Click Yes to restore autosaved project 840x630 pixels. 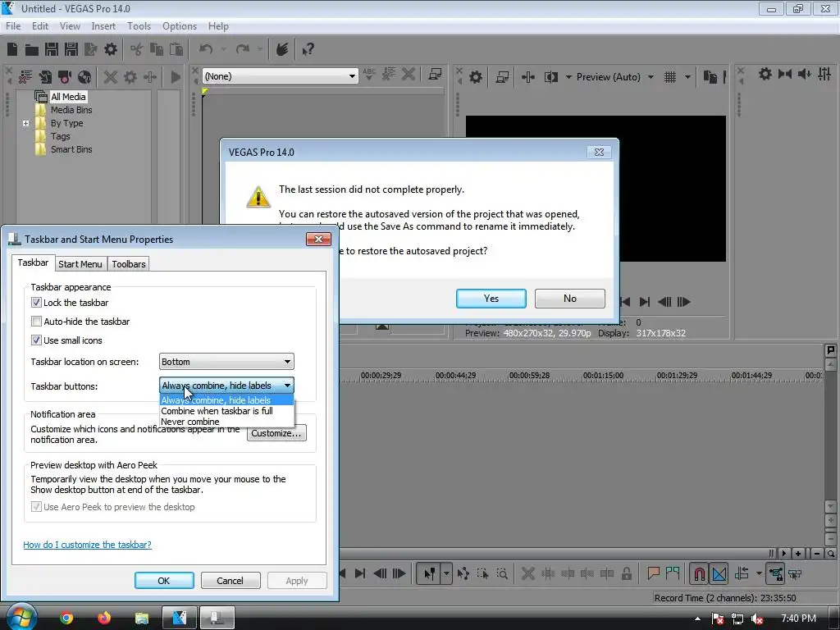[491, 299]
